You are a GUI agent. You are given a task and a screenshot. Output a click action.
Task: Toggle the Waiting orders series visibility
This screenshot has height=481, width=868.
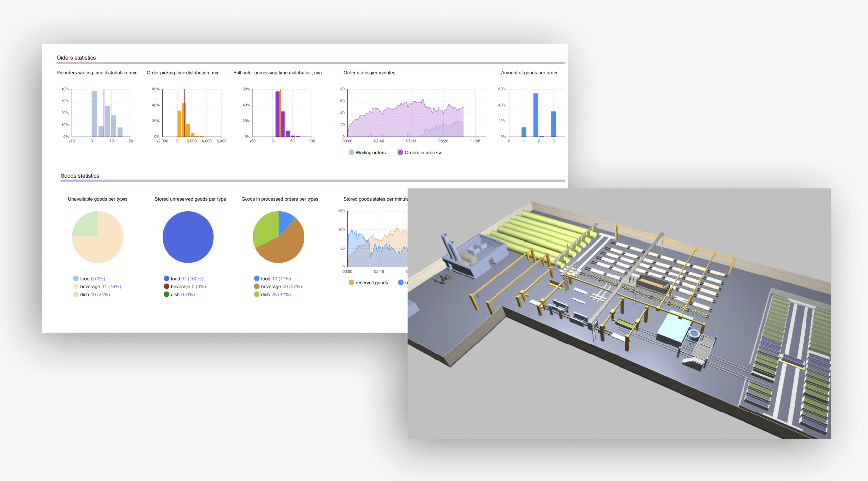tap(369, 152)
